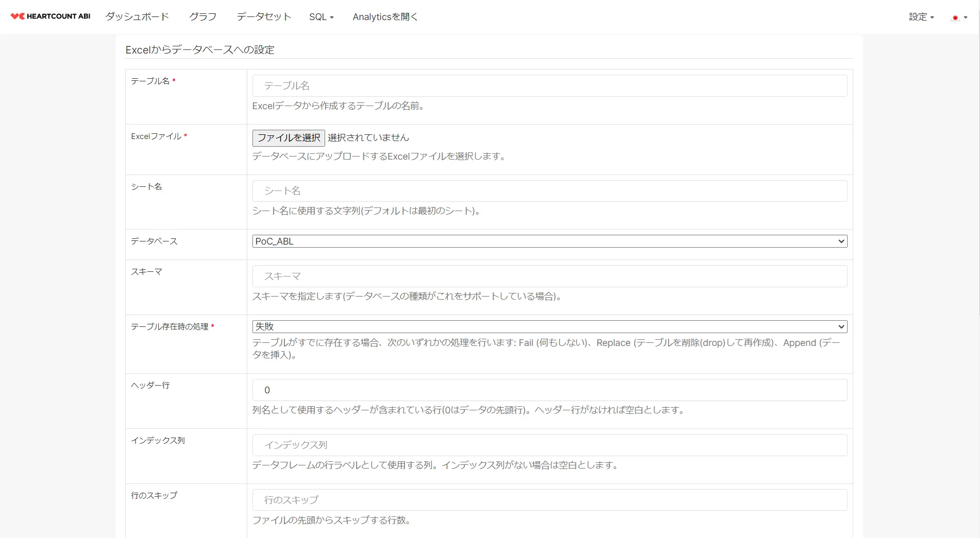Click the Analyticsを開く link

pyautogui.click(x=385, y=17)
